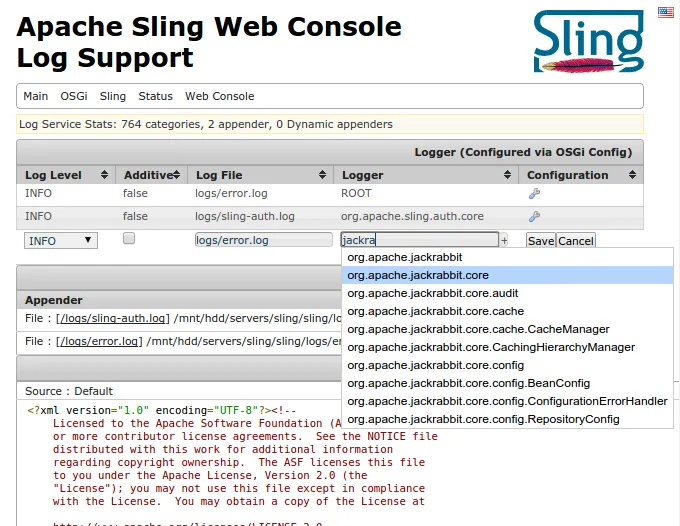The height and width of the screenshot is (526, 680).
Task: Click the Sling logo image
Action: (x=588, y=41)
